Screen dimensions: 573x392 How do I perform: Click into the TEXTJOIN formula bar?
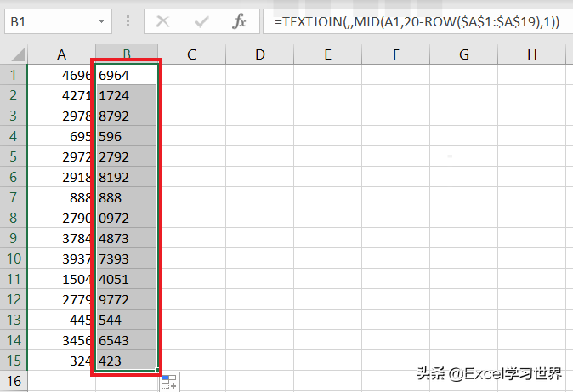pos(417,21)
